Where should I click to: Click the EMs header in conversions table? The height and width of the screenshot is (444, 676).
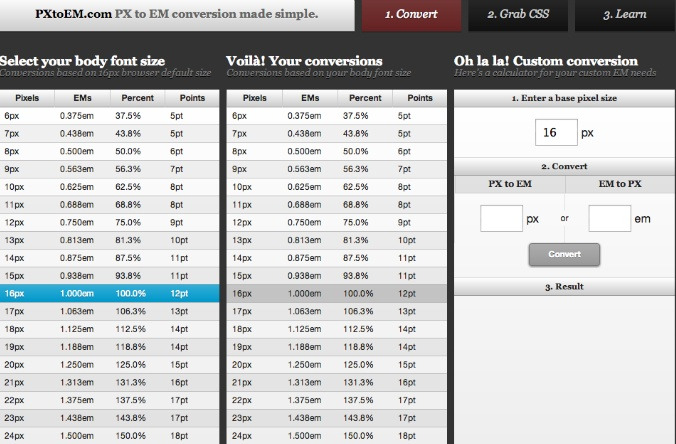pyautogui.click(x=310, y=98)
